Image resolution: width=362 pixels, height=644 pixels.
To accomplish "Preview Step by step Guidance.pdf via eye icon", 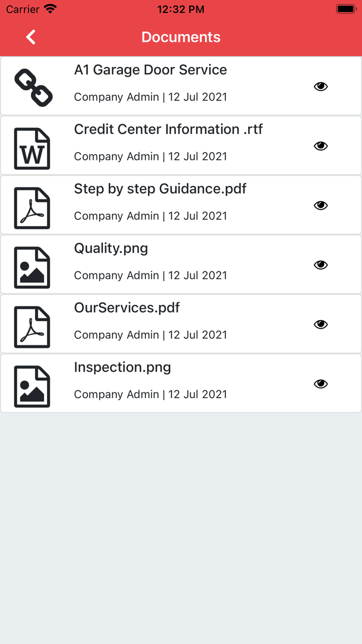I will click(x=321, y=206).
